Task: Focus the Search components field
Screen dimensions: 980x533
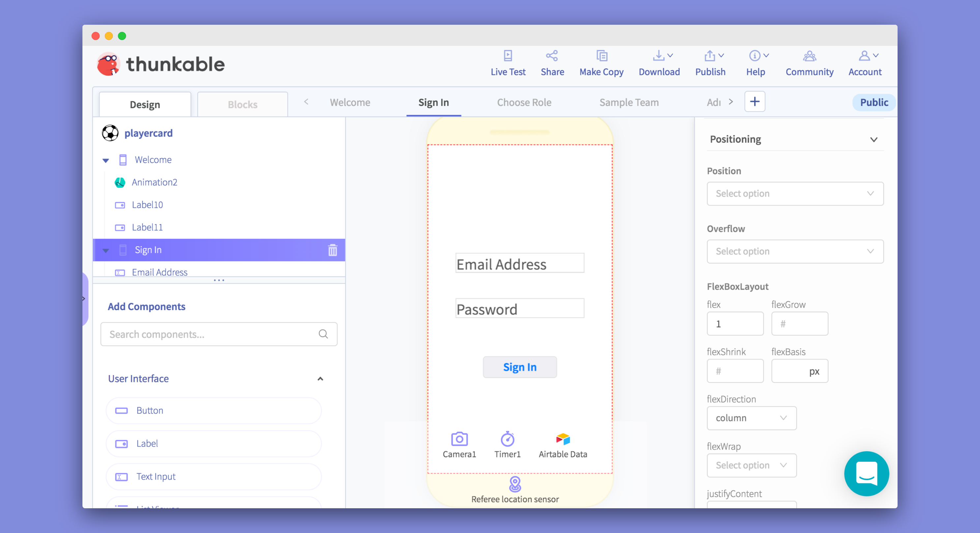Action: [219, 334]
